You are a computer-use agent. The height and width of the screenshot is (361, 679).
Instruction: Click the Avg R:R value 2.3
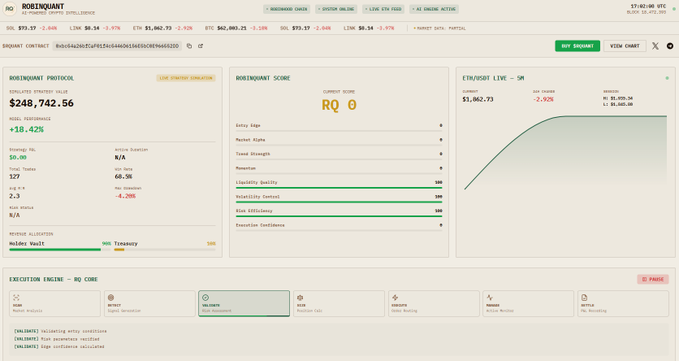coord(14,196)
